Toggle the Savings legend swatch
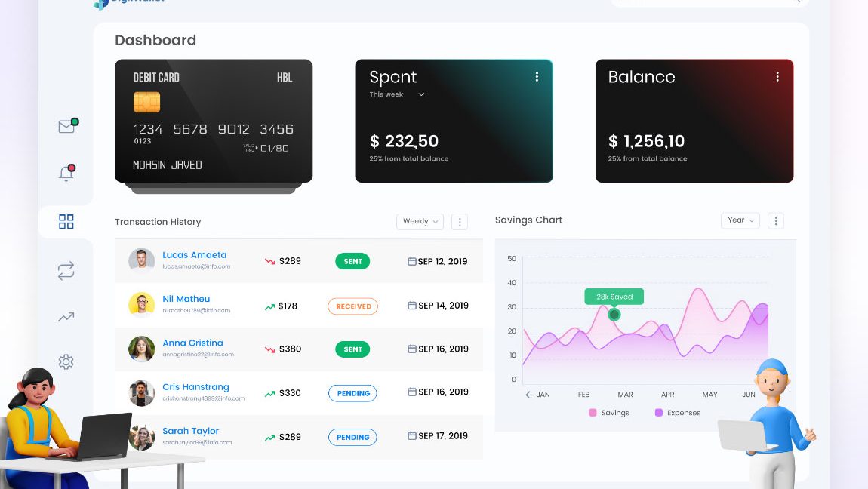This screenshot has height=489, width=868. pos(593,413)
